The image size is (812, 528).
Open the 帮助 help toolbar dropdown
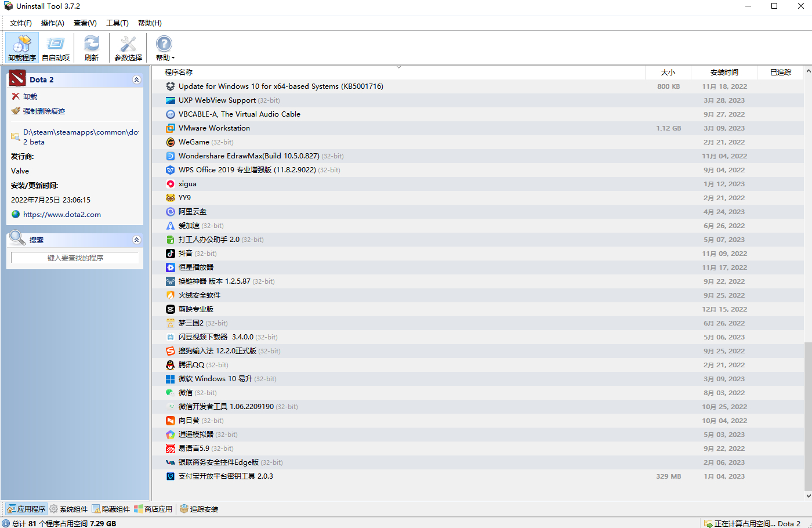point(165,48)
